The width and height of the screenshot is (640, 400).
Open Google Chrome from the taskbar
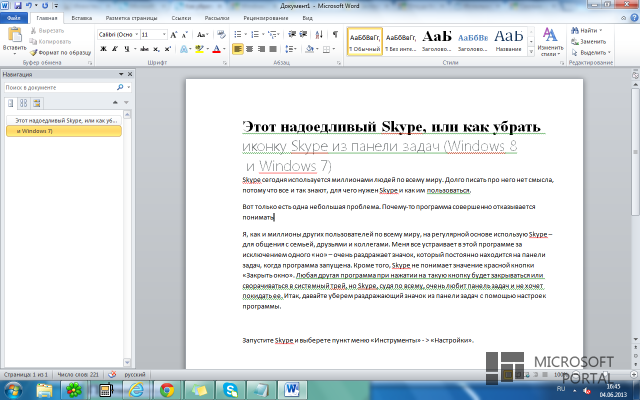[167, 390]
